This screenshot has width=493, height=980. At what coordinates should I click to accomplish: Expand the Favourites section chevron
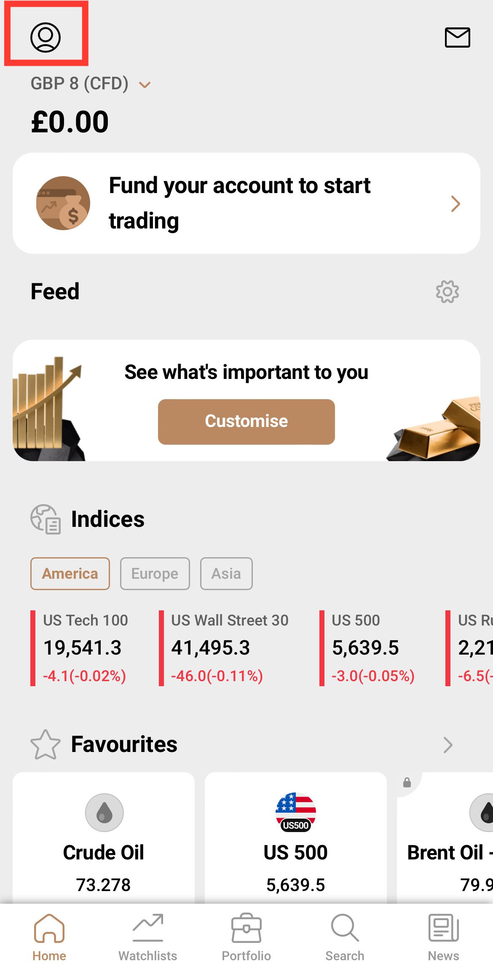click(x=447, y=745)
